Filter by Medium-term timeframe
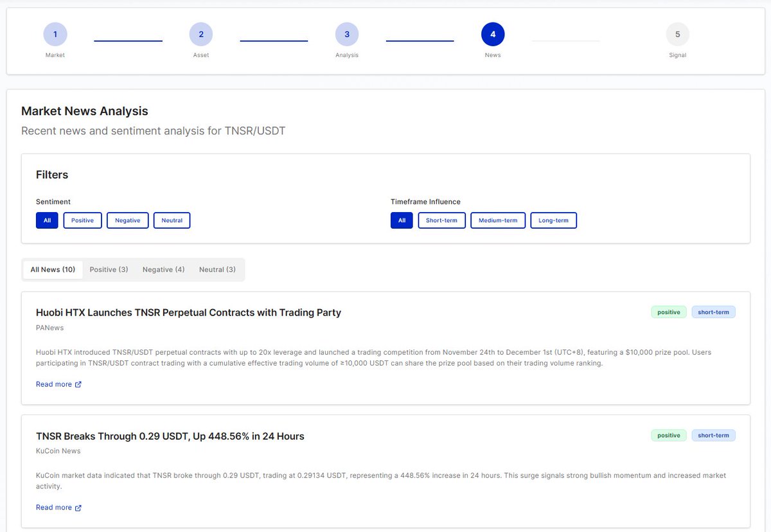This screenshot has height=532, width=771. (498, 220)
